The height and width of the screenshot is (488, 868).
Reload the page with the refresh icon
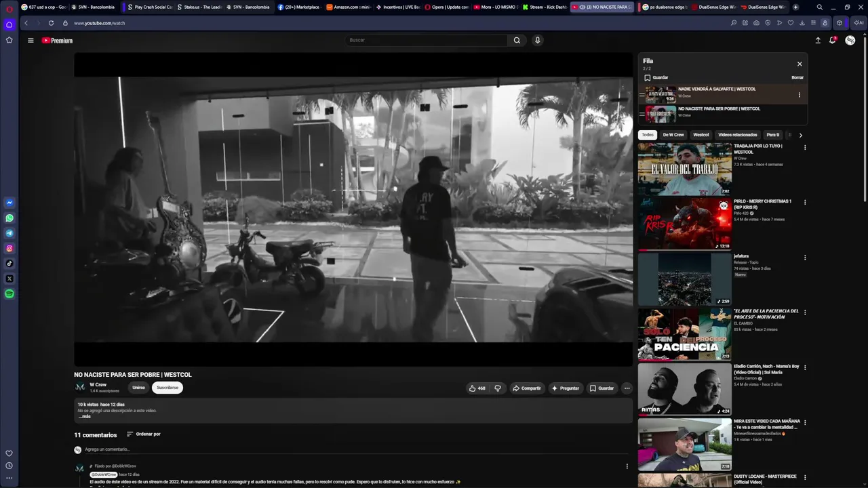(x=51, y=23)
